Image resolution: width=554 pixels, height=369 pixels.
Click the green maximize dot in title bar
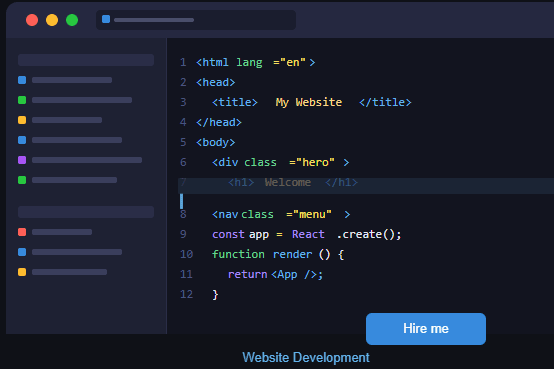point(72,20)
